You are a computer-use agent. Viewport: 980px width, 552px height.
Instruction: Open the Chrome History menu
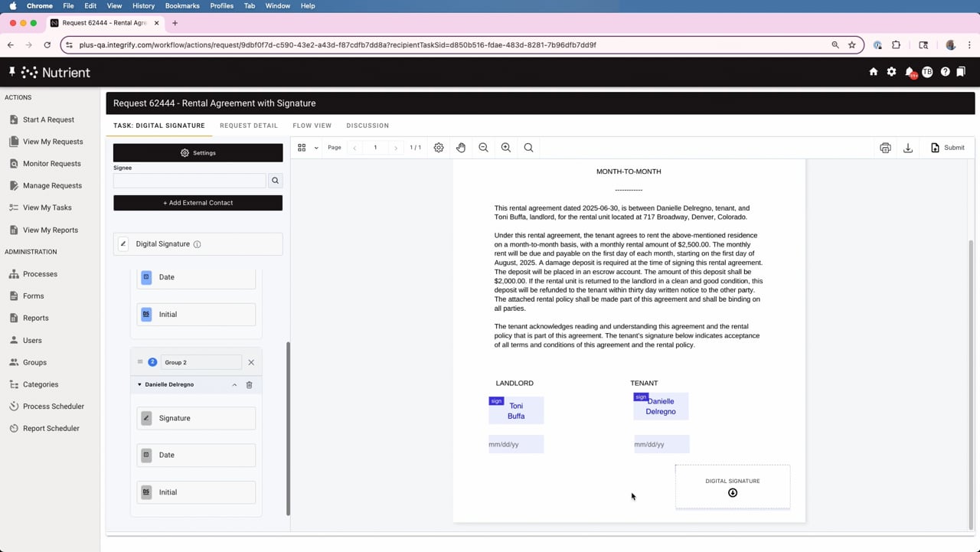143,5
